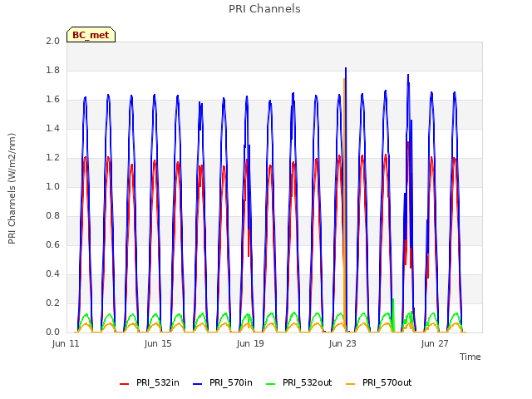Toggle the PRI_532out legend entry
This screenshot has height=399, width=532.
[299, 382]
